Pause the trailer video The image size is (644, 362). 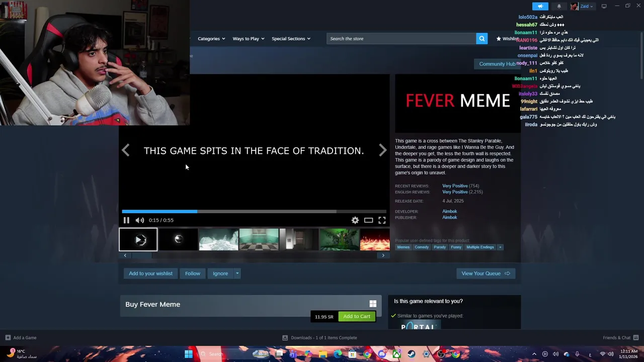point(126,220)
